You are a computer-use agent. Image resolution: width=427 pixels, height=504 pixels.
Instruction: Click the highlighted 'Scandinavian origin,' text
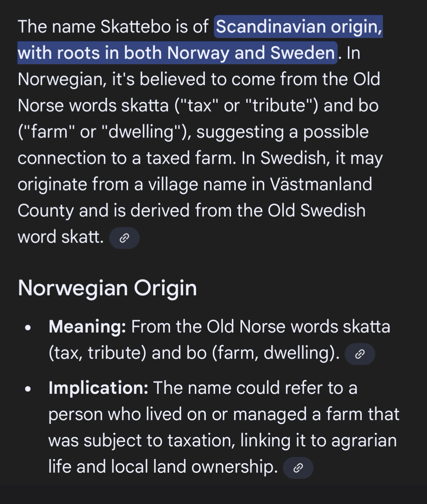[x=299, y=27]
